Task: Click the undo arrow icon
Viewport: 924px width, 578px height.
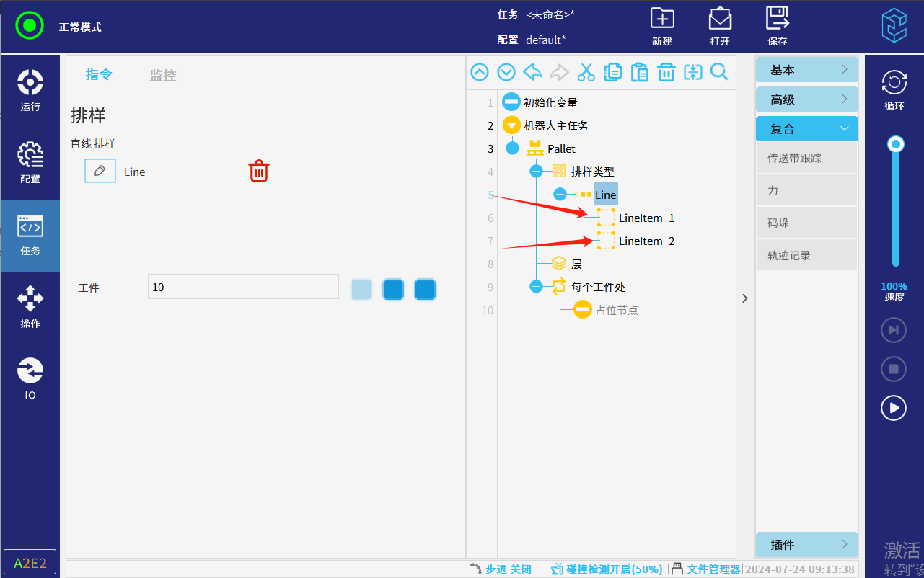Action: [532, 72]
